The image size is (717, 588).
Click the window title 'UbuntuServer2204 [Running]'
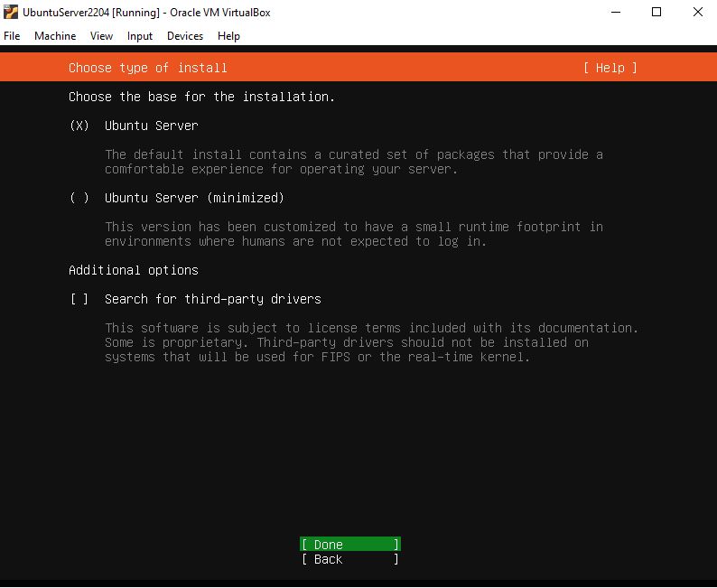click(x=91, y=13)
